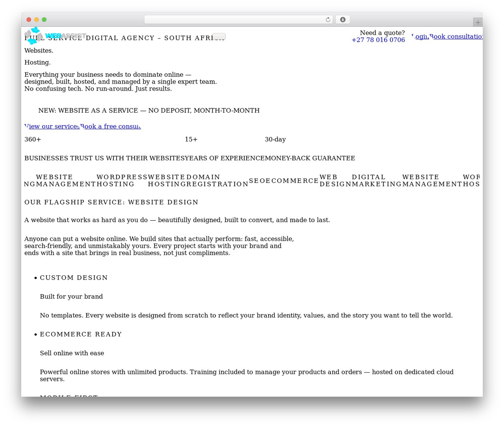The height and width of the screenshot is (427, 504).
Task: Select the Ecommerce marquee item
Action: (x=295, y=181)
